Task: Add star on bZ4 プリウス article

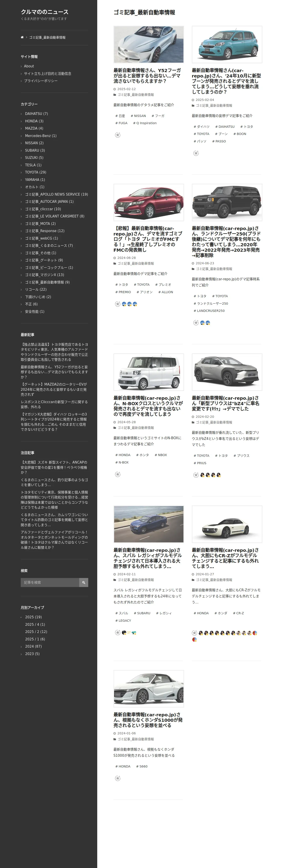Action: 196,475
